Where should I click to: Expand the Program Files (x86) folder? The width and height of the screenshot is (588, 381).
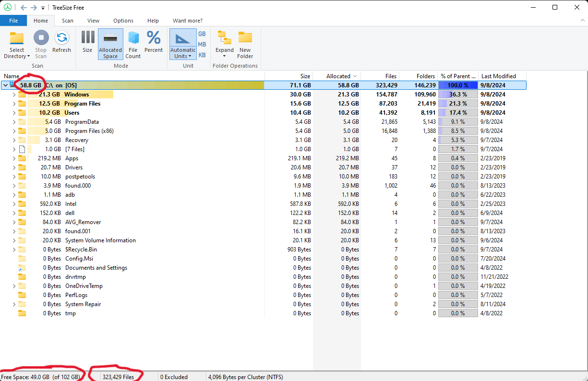click(14, 131)
